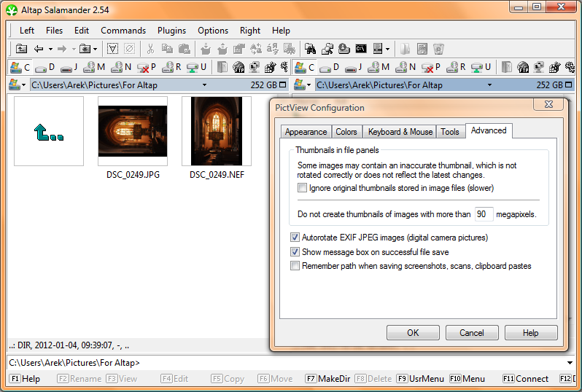Screen dimensions: 582x392
Task: Open the Options menu
Action: tap(213, 31)
